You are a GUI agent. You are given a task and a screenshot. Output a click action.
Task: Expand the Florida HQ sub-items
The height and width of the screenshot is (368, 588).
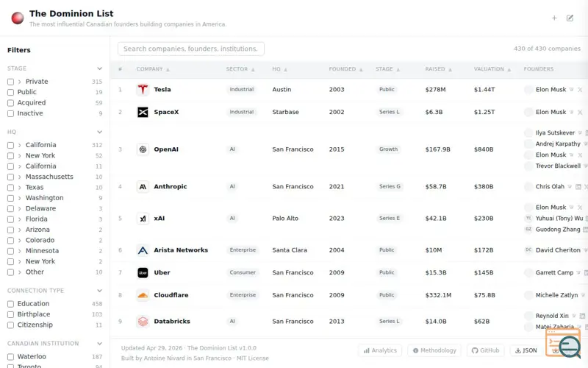tap(20, 219)
